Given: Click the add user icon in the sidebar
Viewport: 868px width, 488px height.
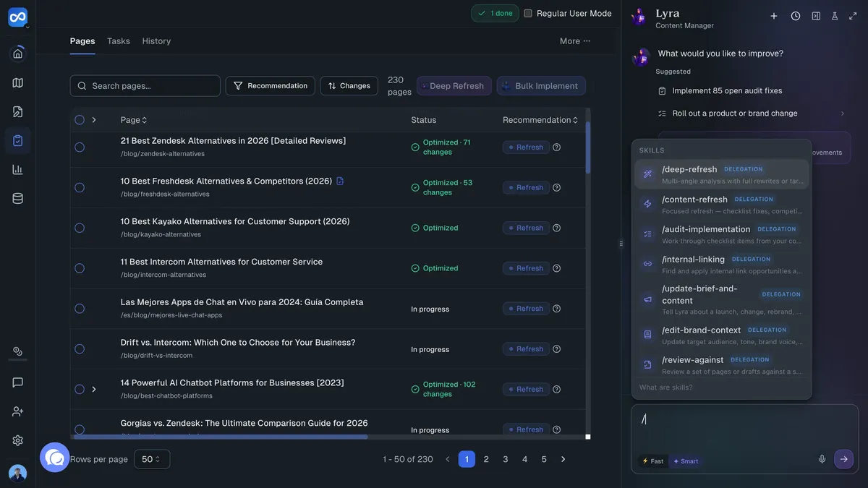Looking at the screenshot, I should point(18,411).
